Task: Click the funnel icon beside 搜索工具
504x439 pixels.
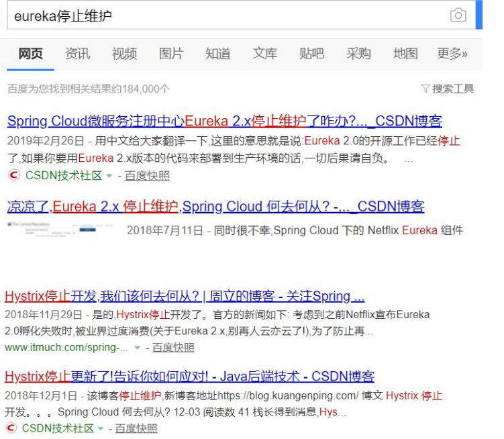Action: click(425, 89)
